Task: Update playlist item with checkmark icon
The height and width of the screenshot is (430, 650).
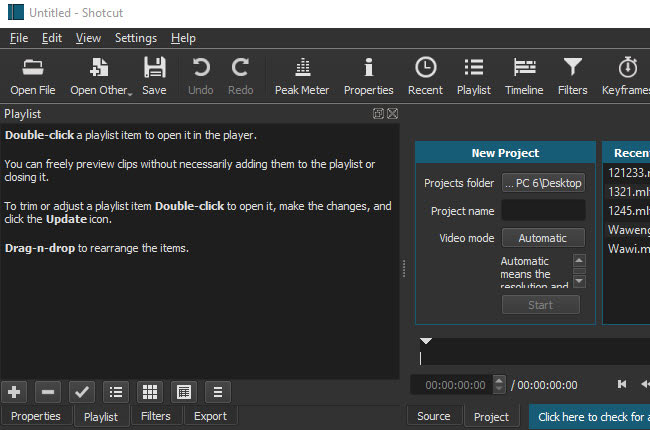Action: pyautogui.click(x=82, y=392)
